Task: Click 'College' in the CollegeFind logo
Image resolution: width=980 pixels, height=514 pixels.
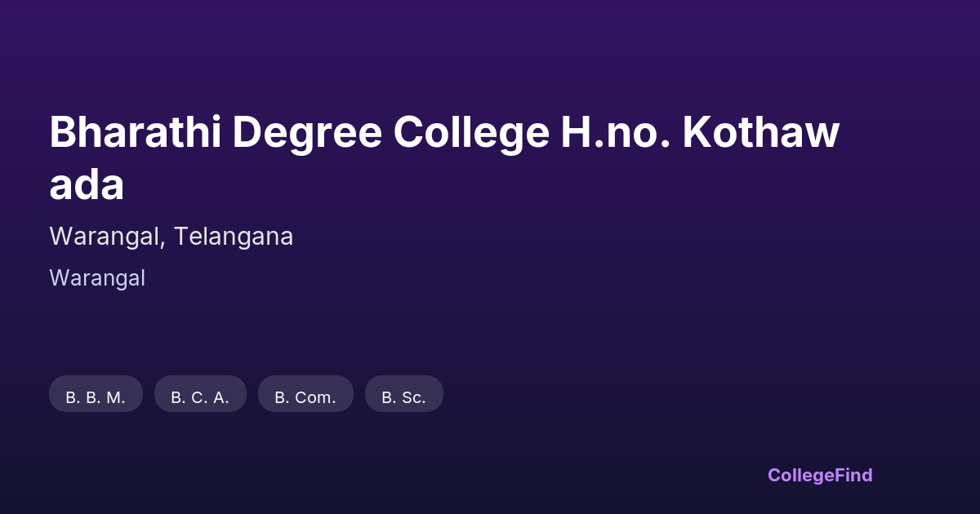Action: click(800, 475)
